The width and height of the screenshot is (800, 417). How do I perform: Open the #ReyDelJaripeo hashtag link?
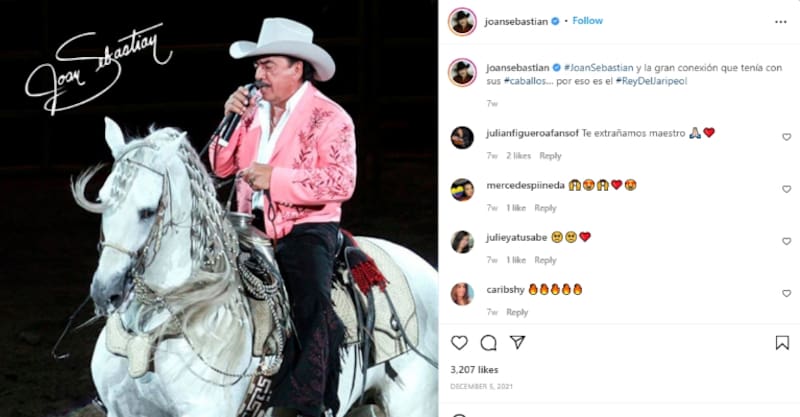pyautogui.click(x=651, y=81)
